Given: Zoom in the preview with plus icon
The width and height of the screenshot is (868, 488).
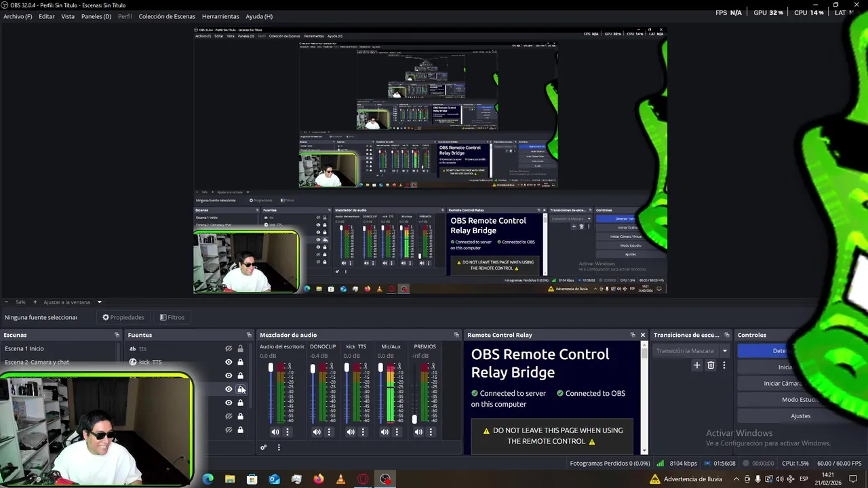Looking at the screenshot, I should tap(35, 302).
